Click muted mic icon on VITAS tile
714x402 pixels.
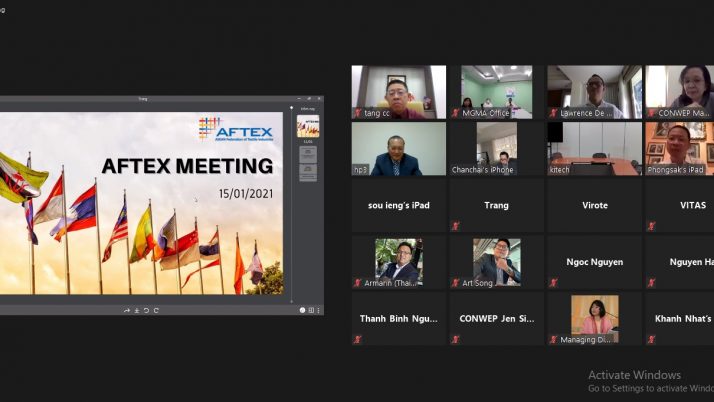(x=652, y=226)
